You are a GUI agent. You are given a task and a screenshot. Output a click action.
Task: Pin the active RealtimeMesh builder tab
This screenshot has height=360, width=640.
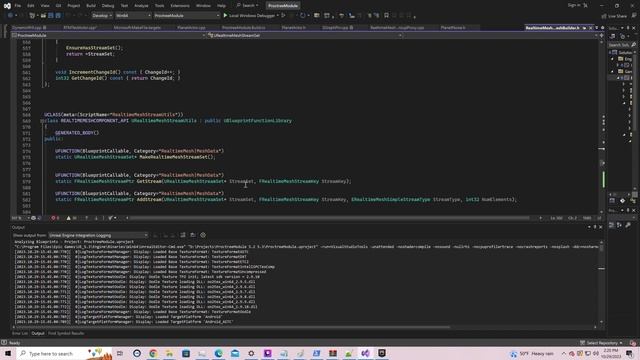(584, 28)
